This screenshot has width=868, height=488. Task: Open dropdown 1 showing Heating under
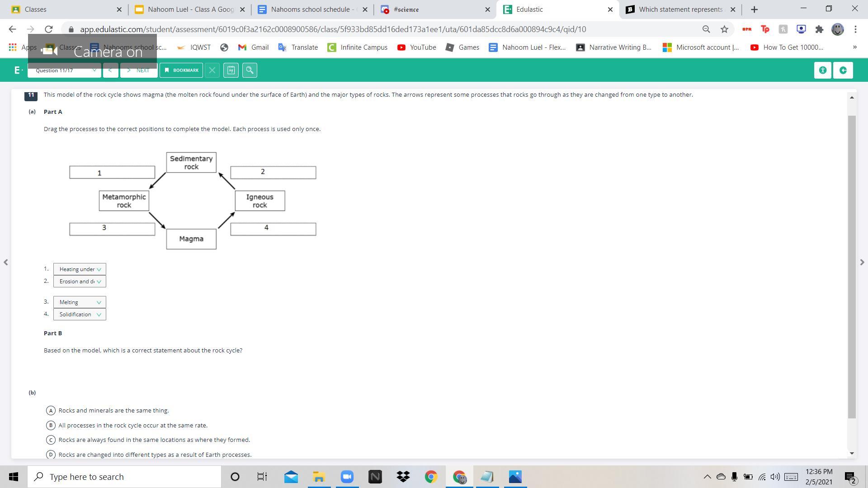tap(80, 269)
